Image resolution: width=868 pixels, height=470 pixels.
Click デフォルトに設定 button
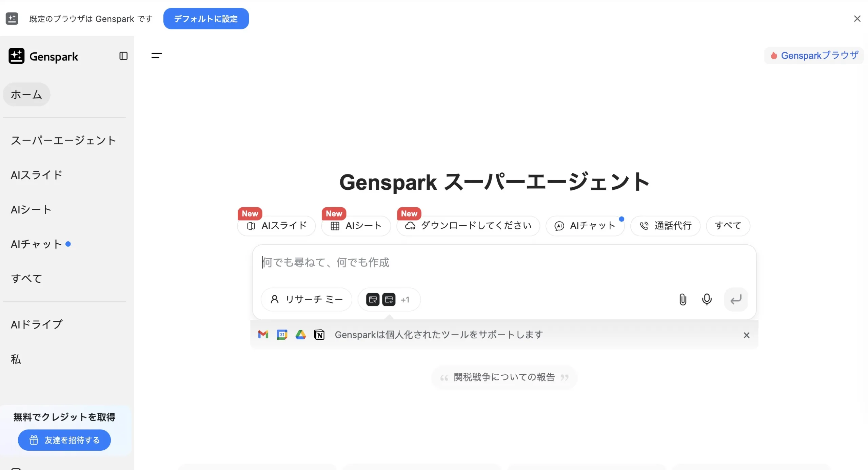[206, 19]
